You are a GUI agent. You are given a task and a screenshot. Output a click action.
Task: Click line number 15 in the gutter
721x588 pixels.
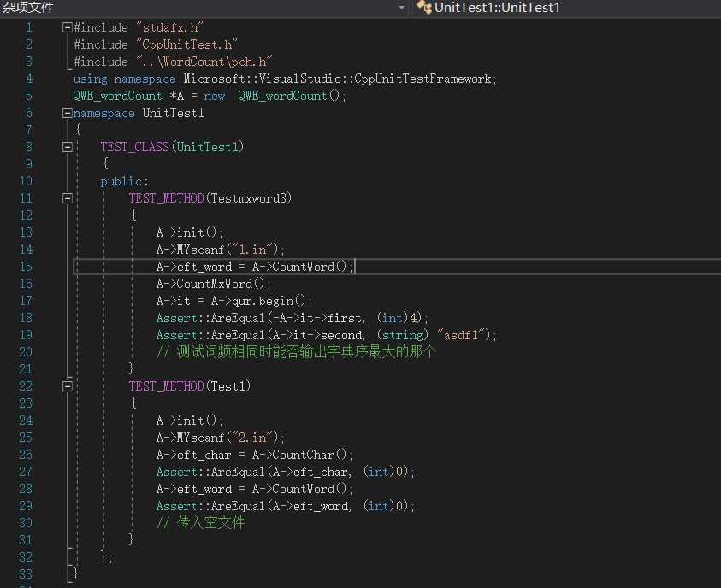(27, 267)
